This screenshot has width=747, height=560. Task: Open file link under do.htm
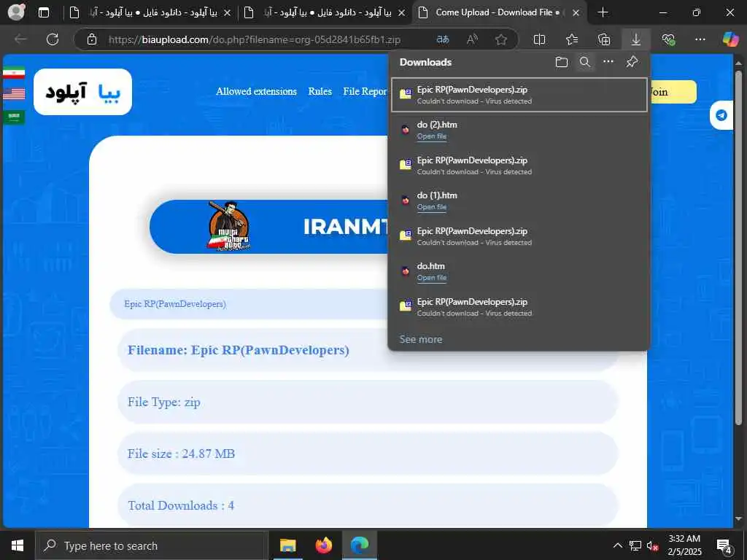432,278
